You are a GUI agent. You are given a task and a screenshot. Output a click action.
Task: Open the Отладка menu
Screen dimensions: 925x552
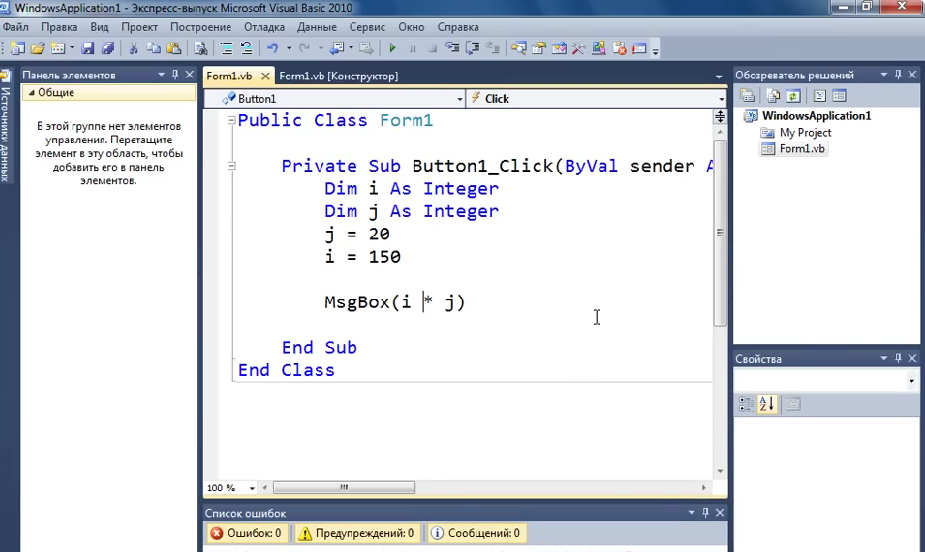264,27
